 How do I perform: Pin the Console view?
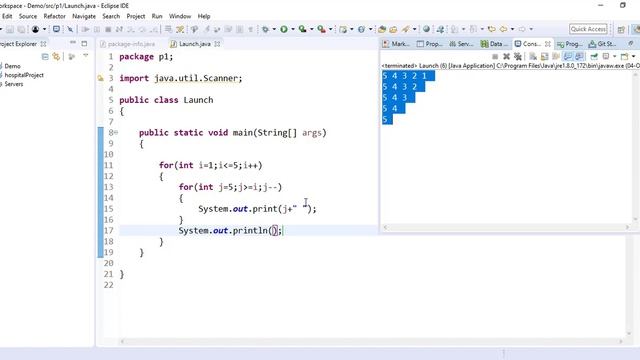click(x=594, y=56)
